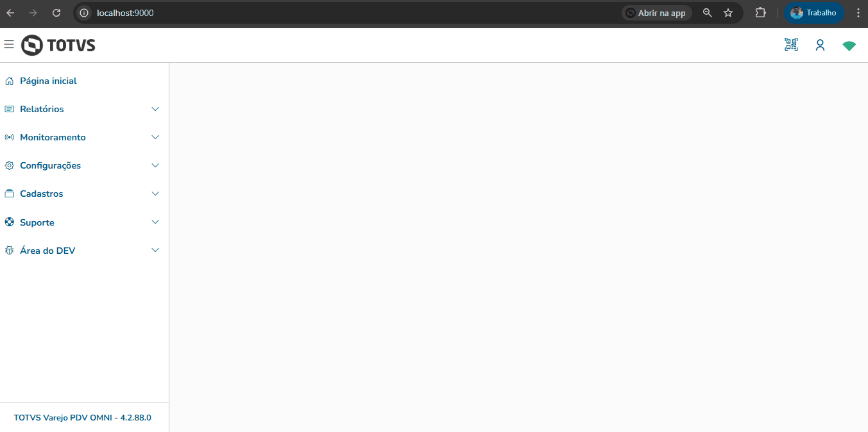
Task: Click the house icon beside Página inicial
Action: [9, 81]
